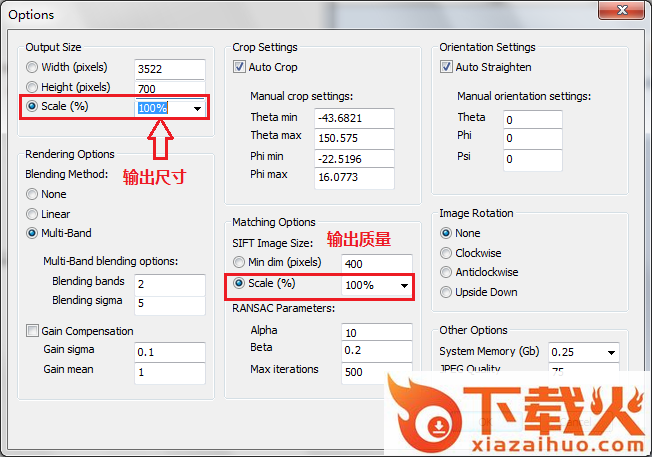Image resolution: width=652 pixels, height=457 pixels.
Task: Set image rotation to Anticlockwise
Action: coord(447,272)
